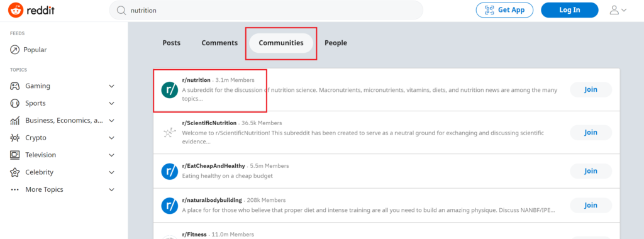
Task: Click the Sports topic label
Action: (x=35, y=103)
